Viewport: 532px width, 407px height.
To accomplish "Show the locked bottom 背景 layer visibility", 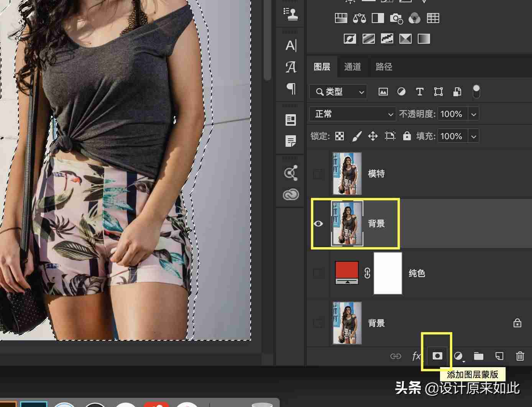I will (318, 323).
